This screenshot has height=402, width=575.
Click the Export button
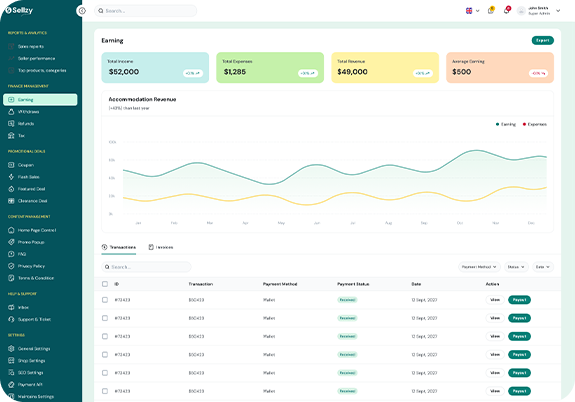coord(542,40)
